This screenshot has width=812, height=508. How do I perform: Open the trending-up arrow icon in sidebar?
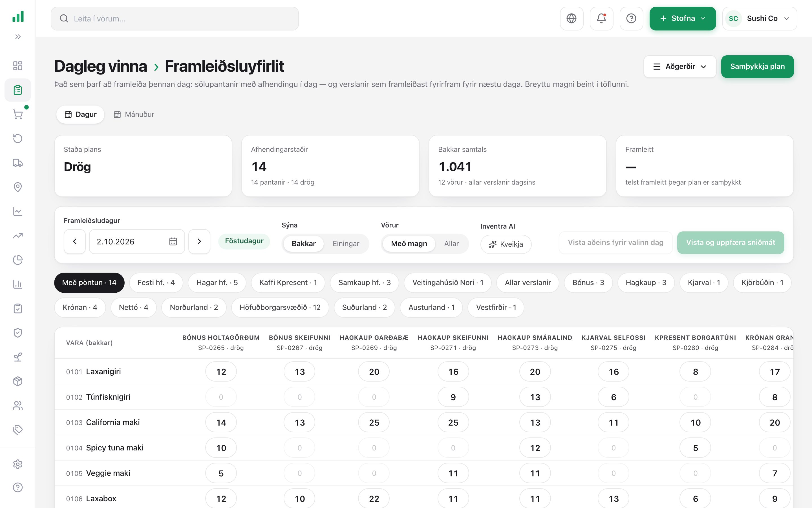(18, 236)
